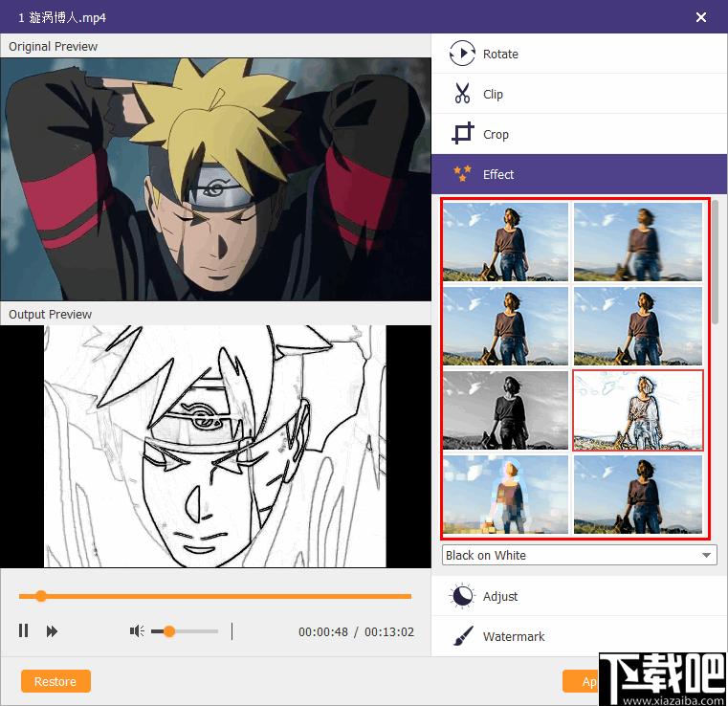Click the Restore button

[x=55, y=681]
